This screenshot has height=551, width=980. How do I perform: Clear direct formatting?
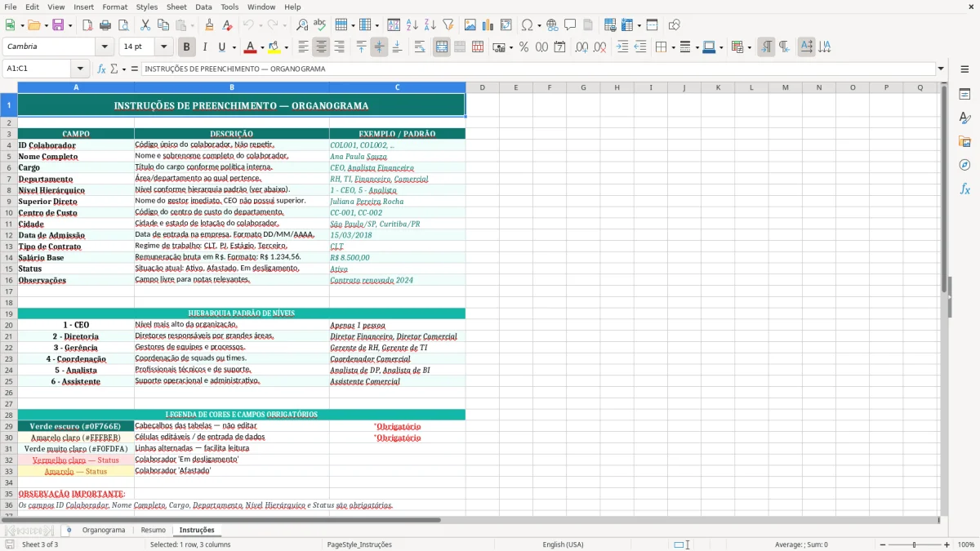point(226,25)
